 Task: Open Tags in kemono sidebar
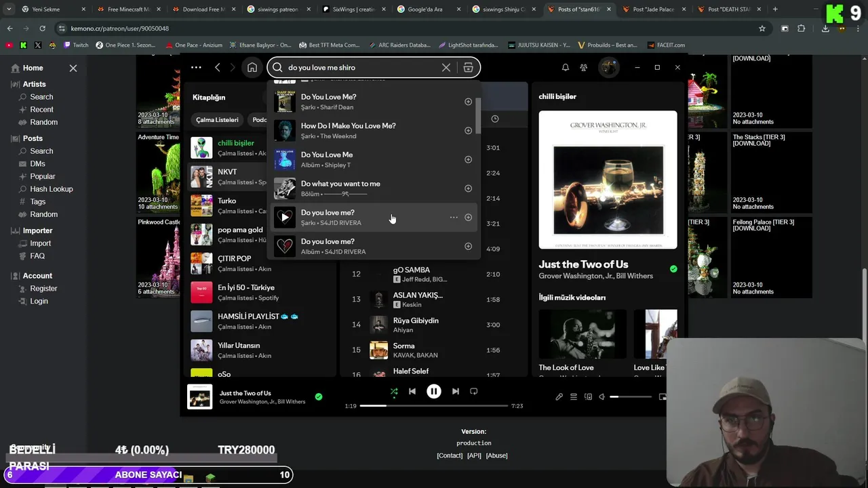[38, 201]
